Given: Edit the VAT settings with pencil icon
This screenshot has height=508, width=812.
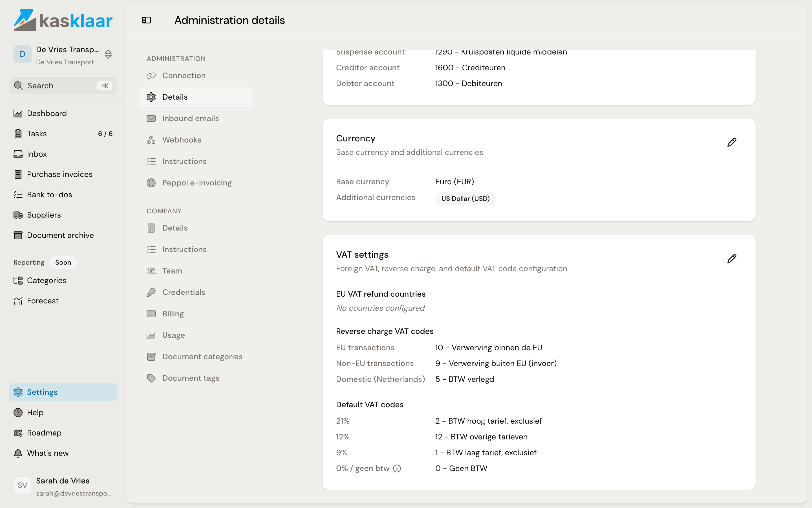Looking at the screenshot, I should point(732,259).
